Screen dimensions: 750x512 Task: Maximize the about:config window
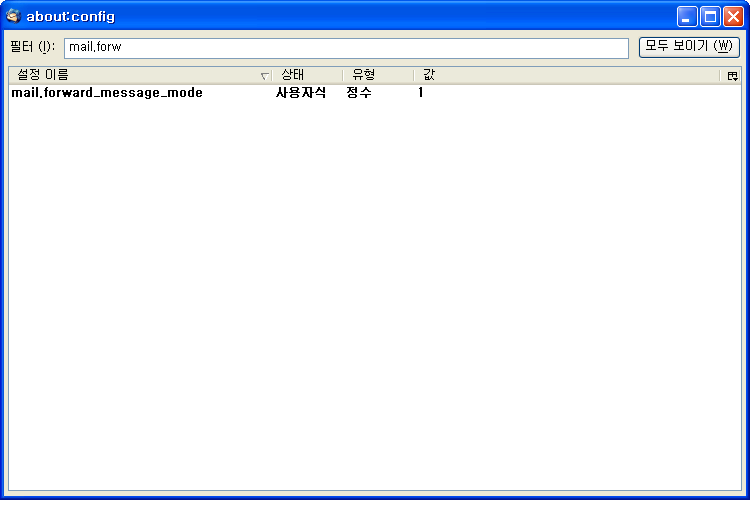[x=710, y=17]
